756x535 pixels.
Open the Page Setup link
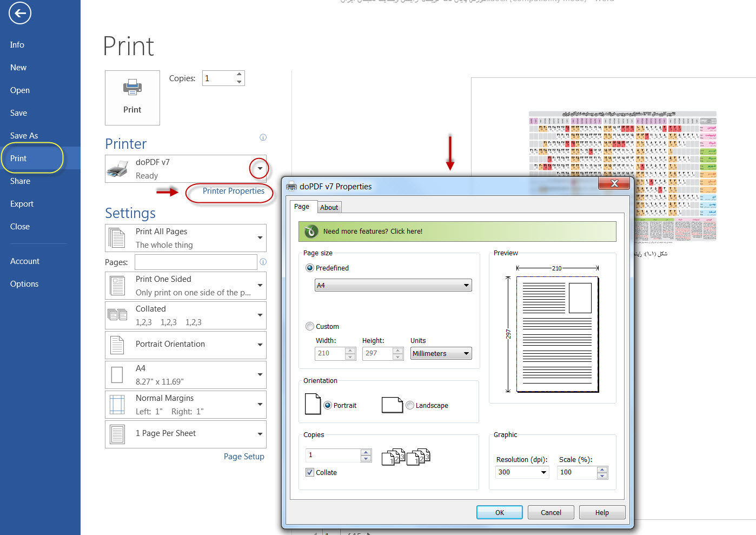pyautogui.click(x=244, y=457)
